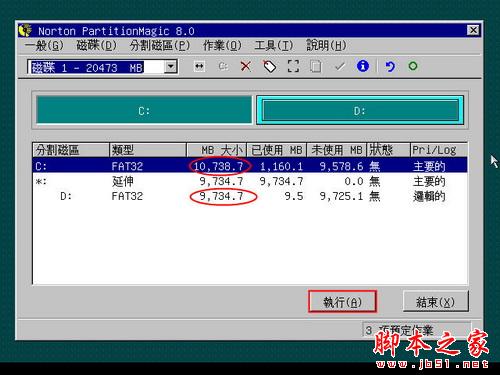Click the resize/move partition toolbar icon

[x=199, y=66]
